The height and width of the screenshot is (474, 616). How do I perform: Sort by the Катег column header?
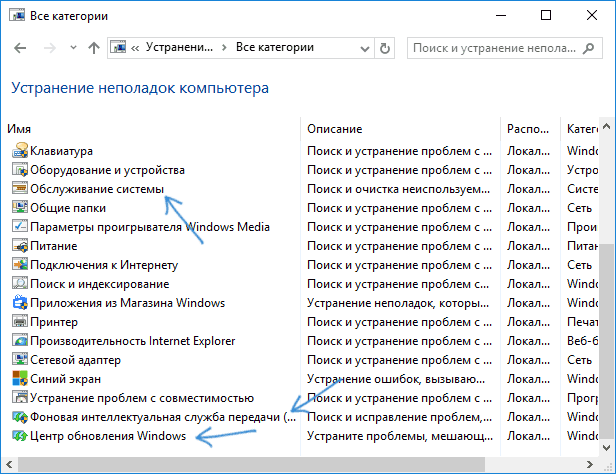[582, 129]
